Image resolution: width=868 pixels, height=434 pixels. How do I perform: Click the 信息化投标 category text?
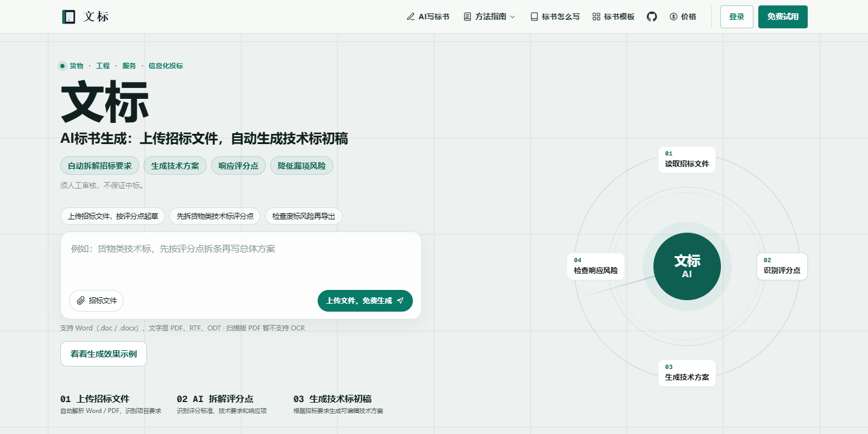(x=166, y=66)
